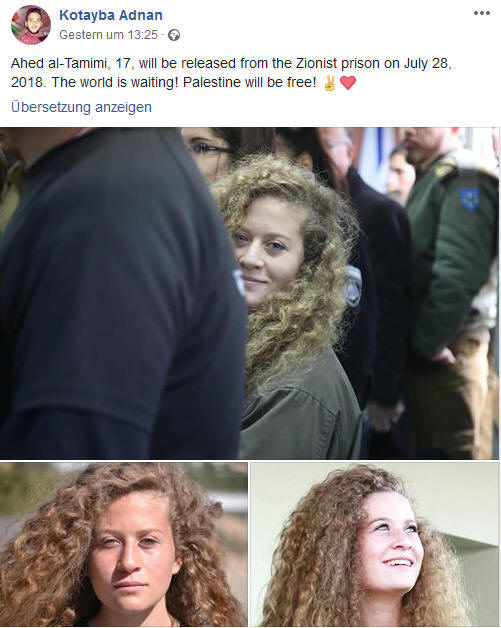
Task: Click the globe public-audience icon
Action: [174, 35]
